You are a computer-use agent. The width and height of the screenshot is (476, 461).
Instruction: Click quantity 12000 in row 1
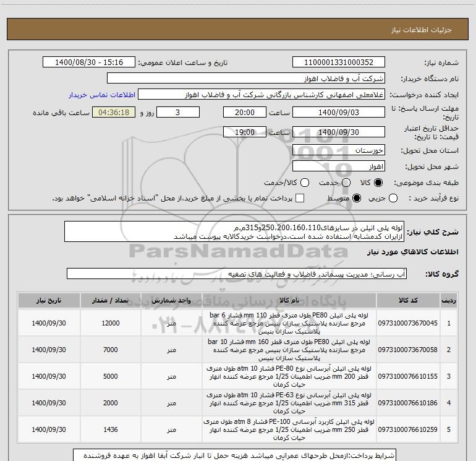(x=111, y=323)
